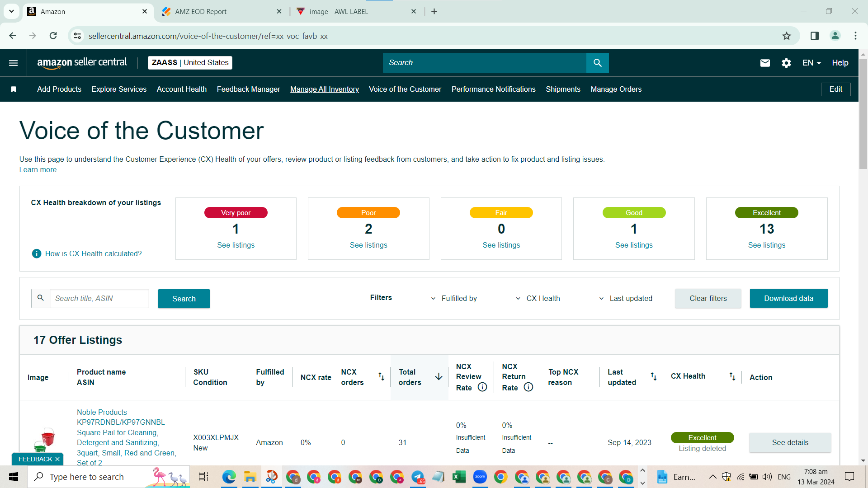Open the Chrome side panel

tap(815, 36)
